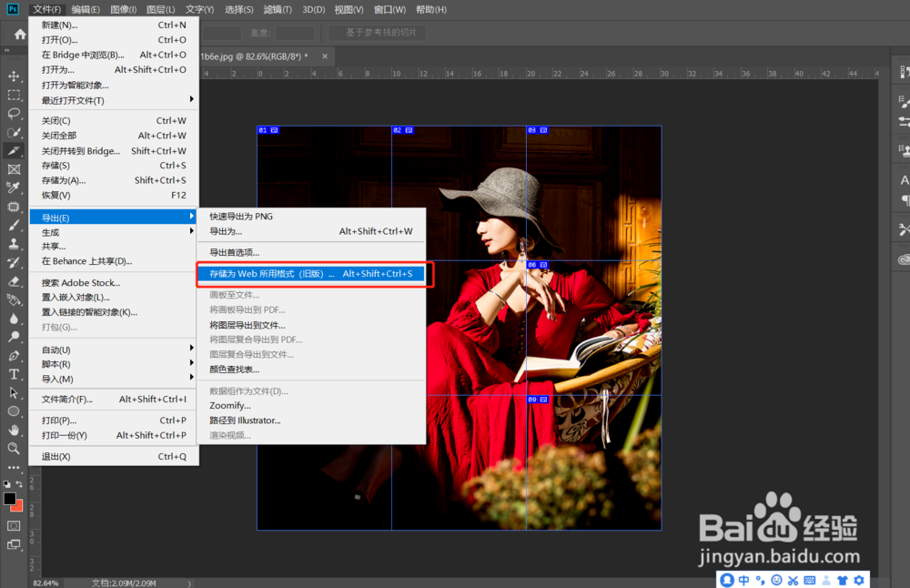Select the Eyedropper tool
Screen dimensions: 910x588
click(x=14, y=188)
